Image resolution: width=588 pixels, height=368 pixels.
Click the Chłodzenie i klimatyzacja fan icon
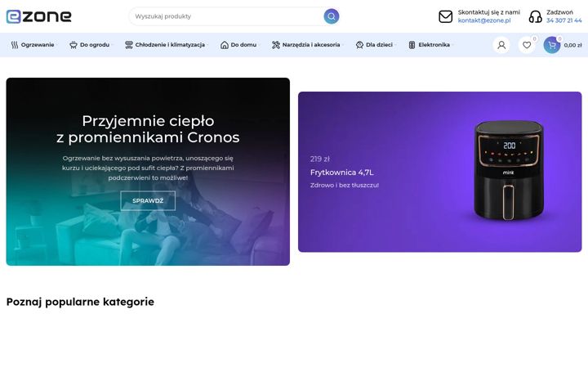pyautogui.click(x=129, y=45)
